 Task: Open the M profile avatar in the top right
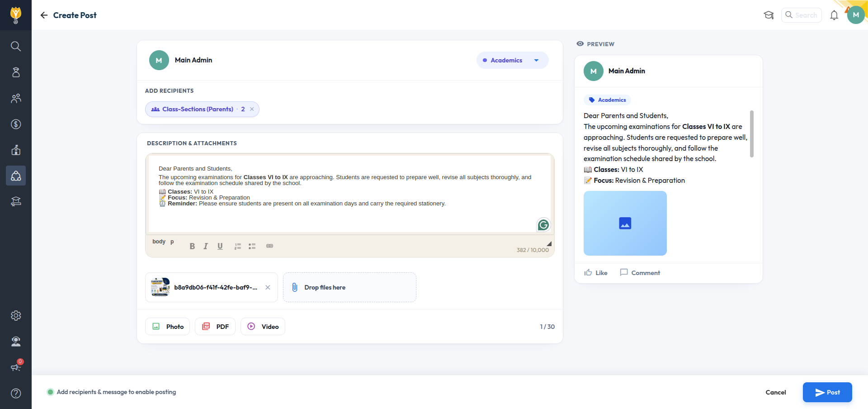coord(856,15)
